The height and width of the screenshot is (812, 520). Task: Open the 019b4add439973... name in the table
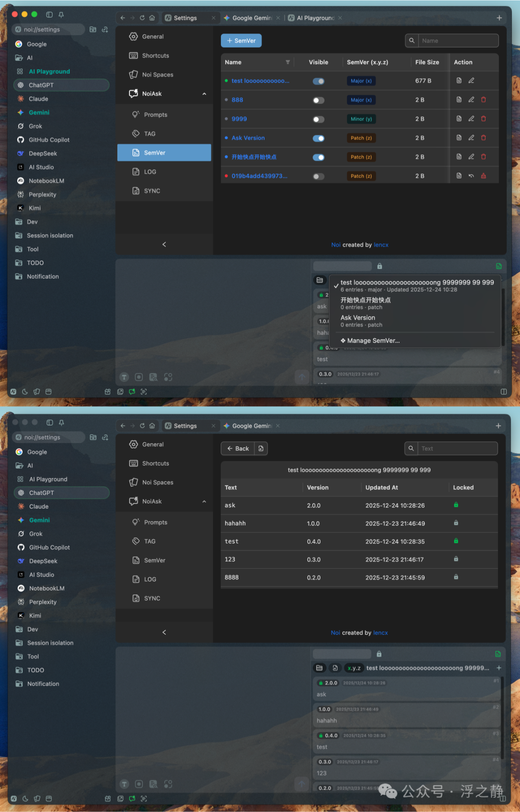pyautogui.click(x=259, y=176)
